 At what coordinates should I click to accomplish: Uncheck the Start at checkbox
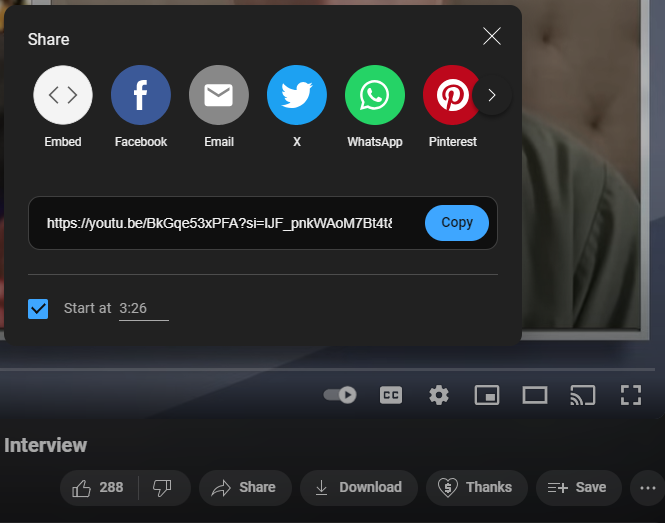pos(38,308)
